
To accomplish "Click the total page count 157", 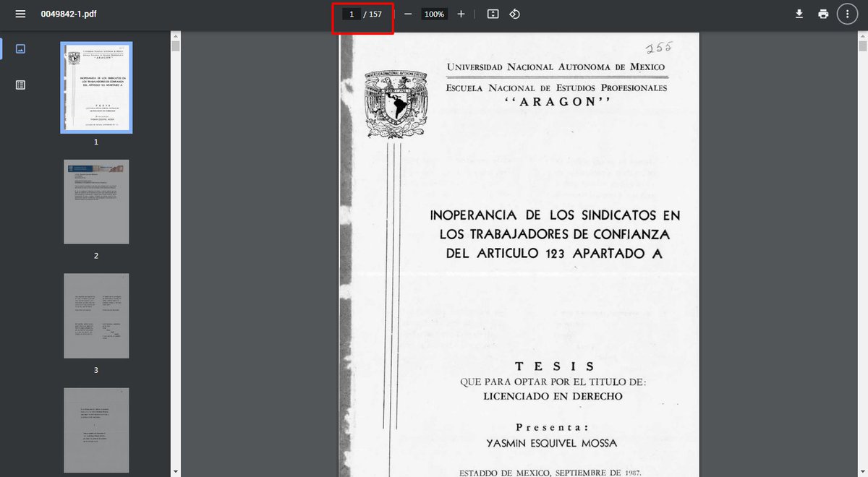I will pyautogui.click(x=375, y=14).
